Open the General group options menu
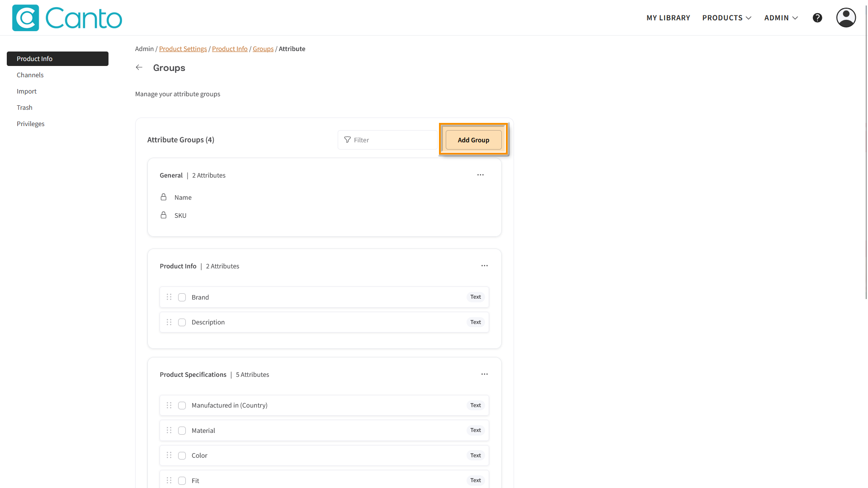Viewport: 868px width, 488px height. point(481,175)
